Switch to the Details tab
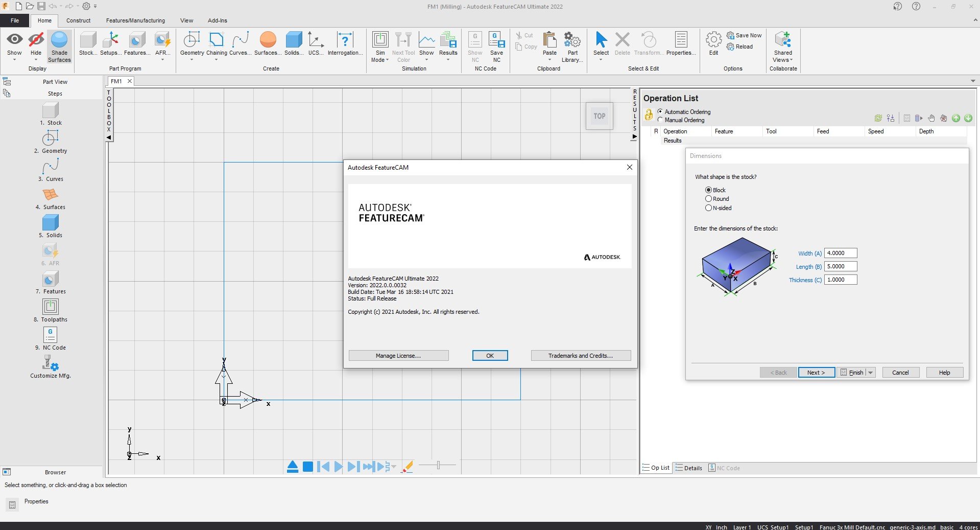 (x=688, y=468)
